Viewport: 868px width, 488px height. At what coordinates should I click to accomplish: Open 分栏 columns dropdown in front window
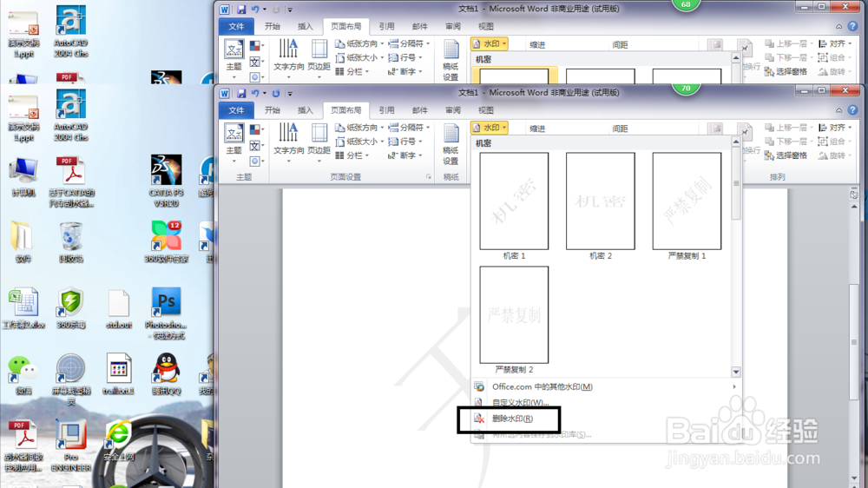[352, 155]
